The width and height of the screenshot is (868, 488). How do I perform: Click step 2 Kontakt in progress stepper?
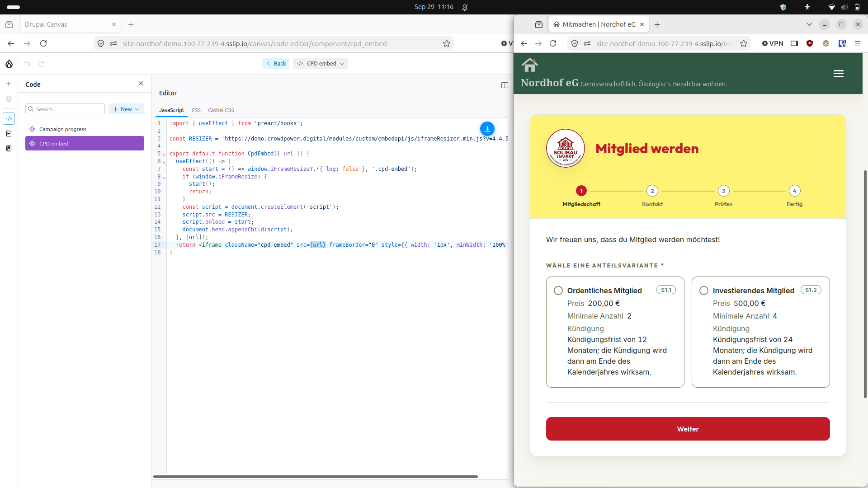pos(652,197)
